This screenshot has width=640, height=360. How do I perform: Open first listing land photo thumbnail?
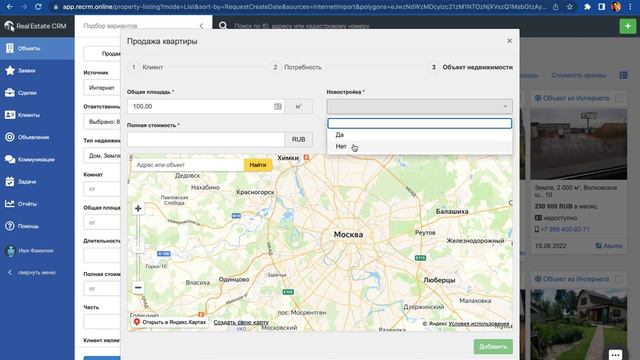[578, 144]
